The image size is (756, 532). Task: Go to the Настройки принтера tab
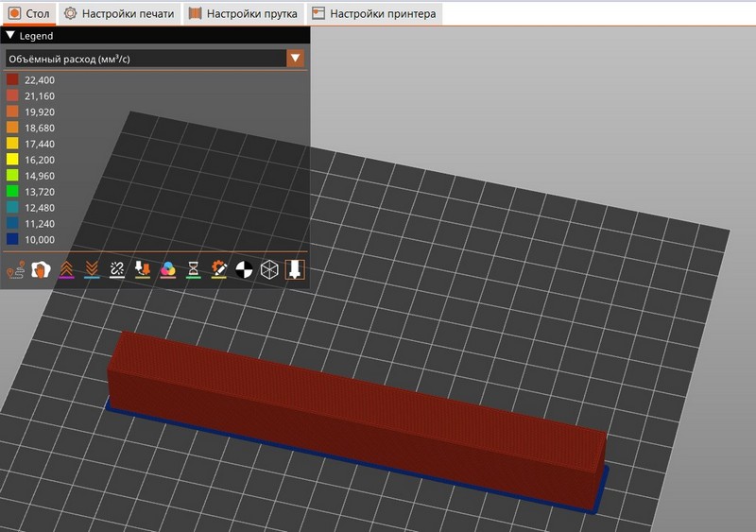click(x=374, y=13)
